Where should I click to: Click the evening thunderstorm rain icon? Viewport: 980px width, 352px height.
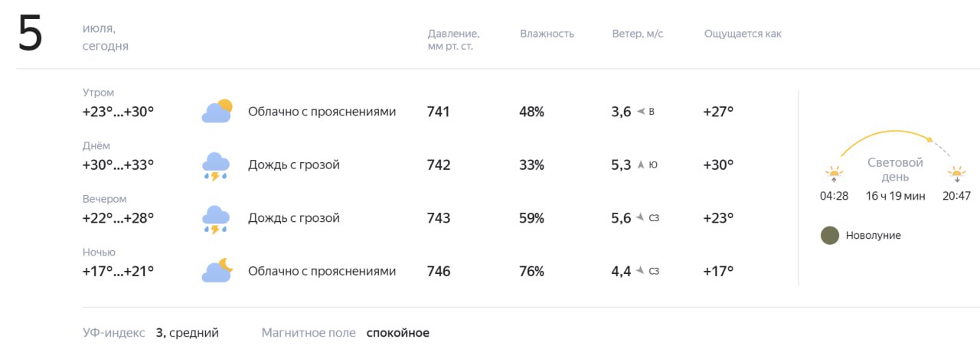pos(217,219)
